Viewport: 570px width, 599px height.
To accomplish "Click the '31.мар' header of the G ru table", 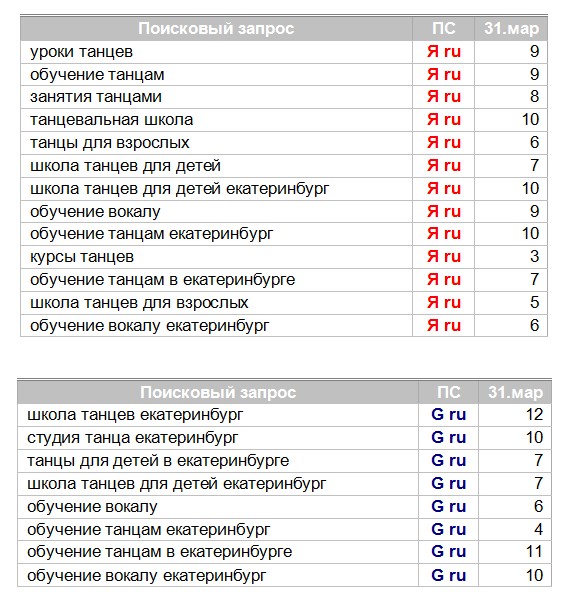I will click(515, 392).
